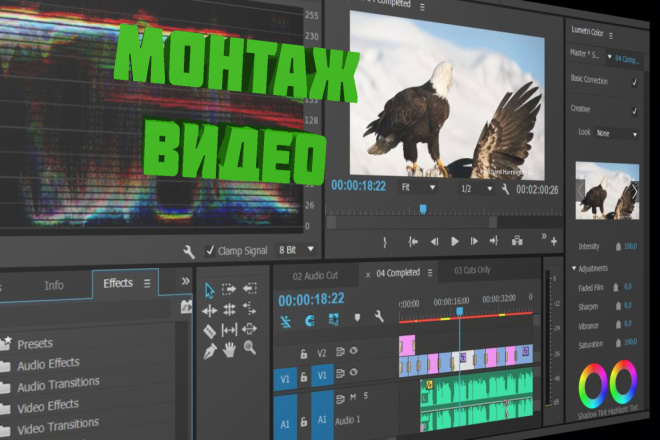Image resolution: width=660 pixels, height=440 pixels.
Task: Toggle lock on track V1
Action: [303, 378]
